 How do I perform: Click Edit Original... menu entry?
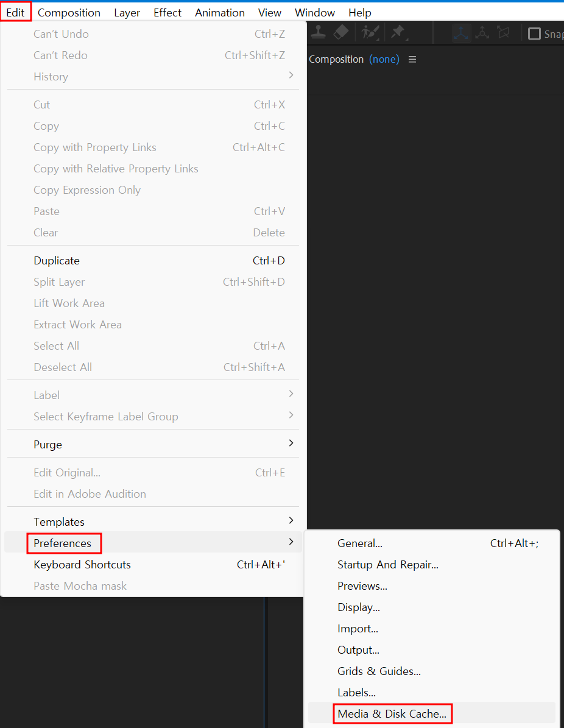tap(153, 473)
